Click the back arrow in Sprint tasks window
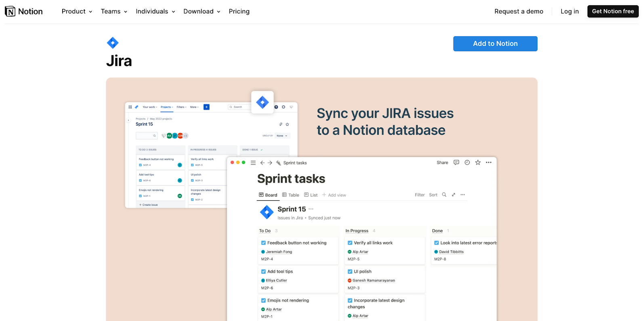 (262, 163)
